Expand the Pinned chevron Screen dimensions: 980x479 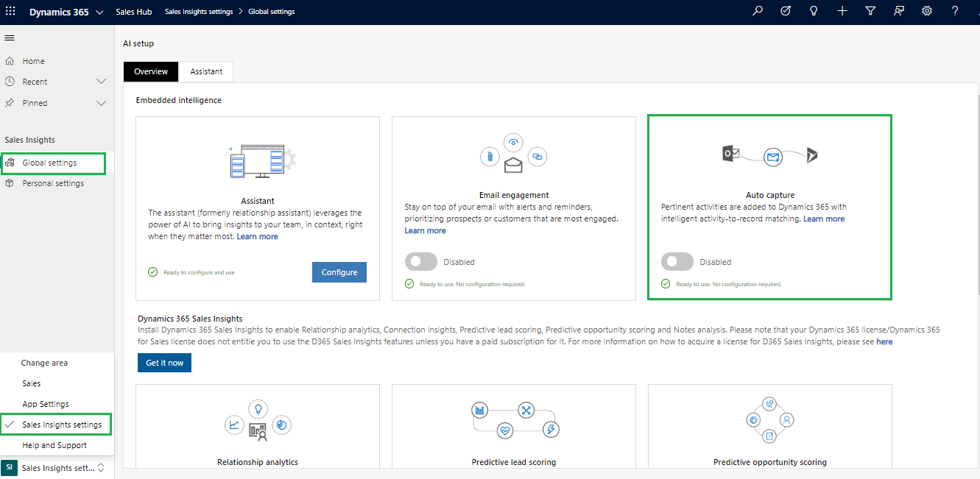102,103
